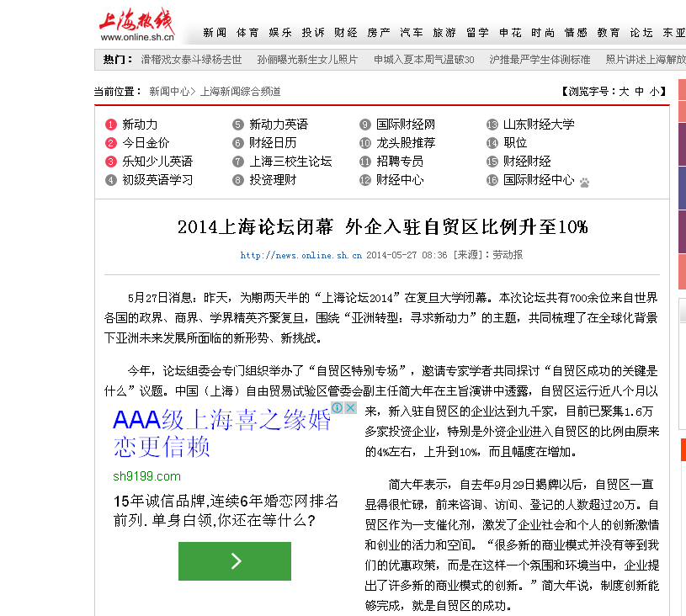Click the timestamp 2014-05-27 08:36

pyautogui.click(x=407, y=256)
